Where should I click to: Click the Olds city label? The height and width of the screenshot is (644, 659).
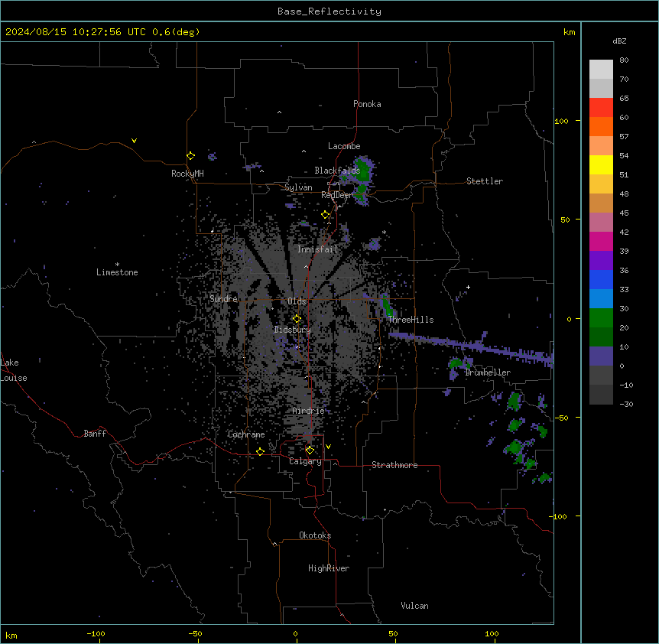[x=297, y=301]
